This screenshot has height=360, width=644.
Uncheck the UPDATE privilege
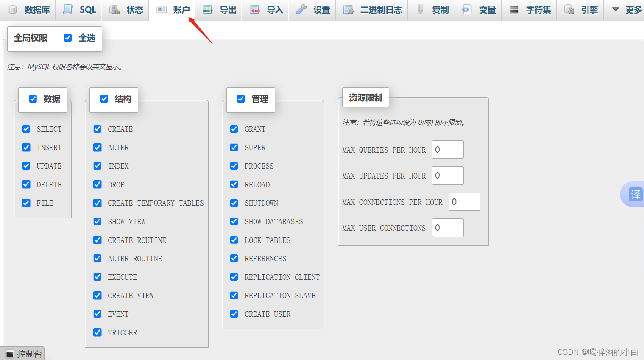pos(26,166)
